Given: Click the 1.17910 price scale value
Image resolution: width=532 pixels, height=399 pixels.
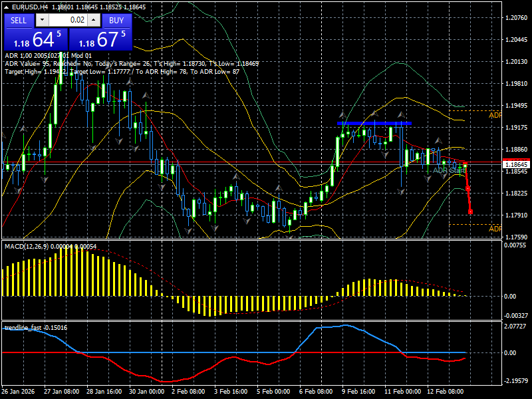Looking at the screenshot, I should tap(517, 215).
